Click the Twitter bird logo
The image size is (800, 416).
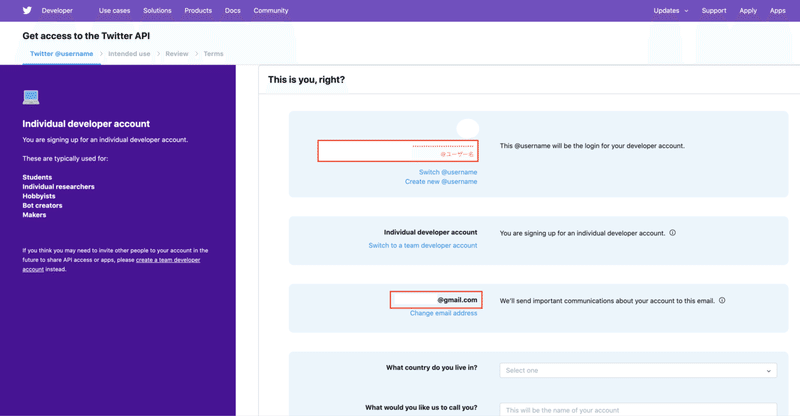pyautogui.click(x=27, y=10)
